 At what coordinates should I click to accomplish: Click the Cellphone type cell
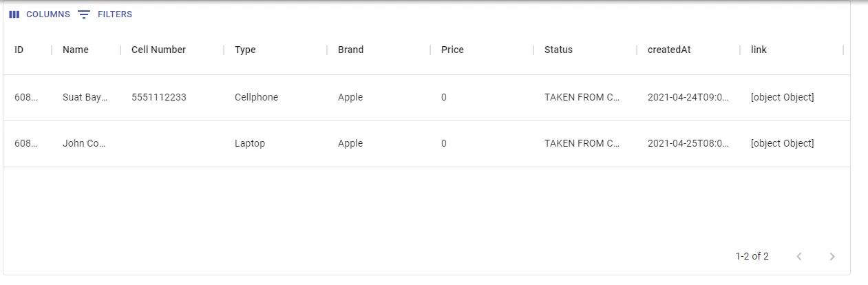tap(257, 98)
